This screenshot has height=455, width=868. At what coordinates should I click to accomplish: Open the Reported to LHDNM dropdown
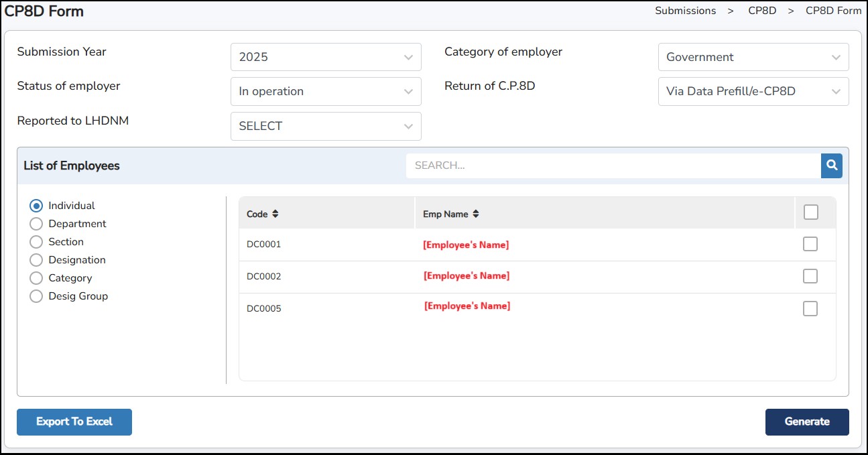tap(326, 126)
